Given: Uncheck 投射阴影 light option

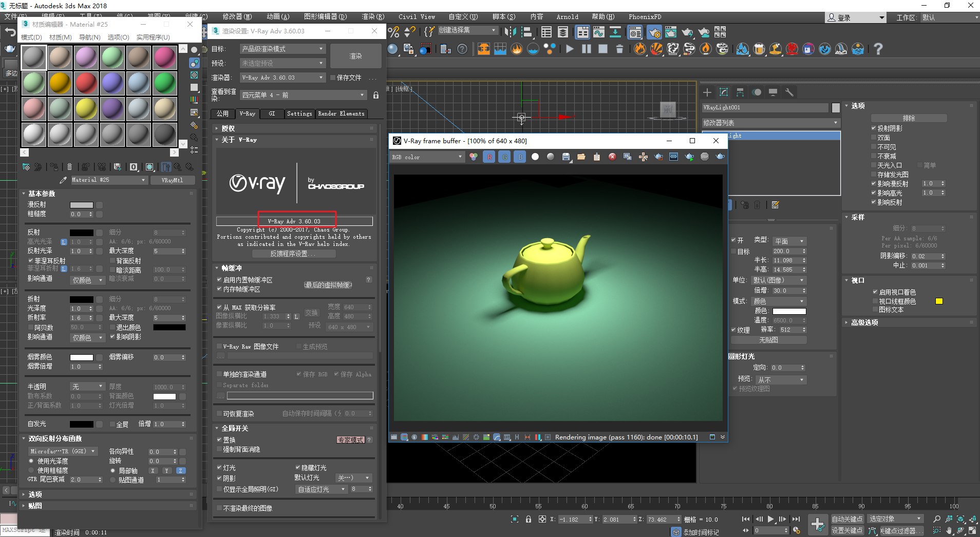Looking at the screenshot, I should click(874, 128).
